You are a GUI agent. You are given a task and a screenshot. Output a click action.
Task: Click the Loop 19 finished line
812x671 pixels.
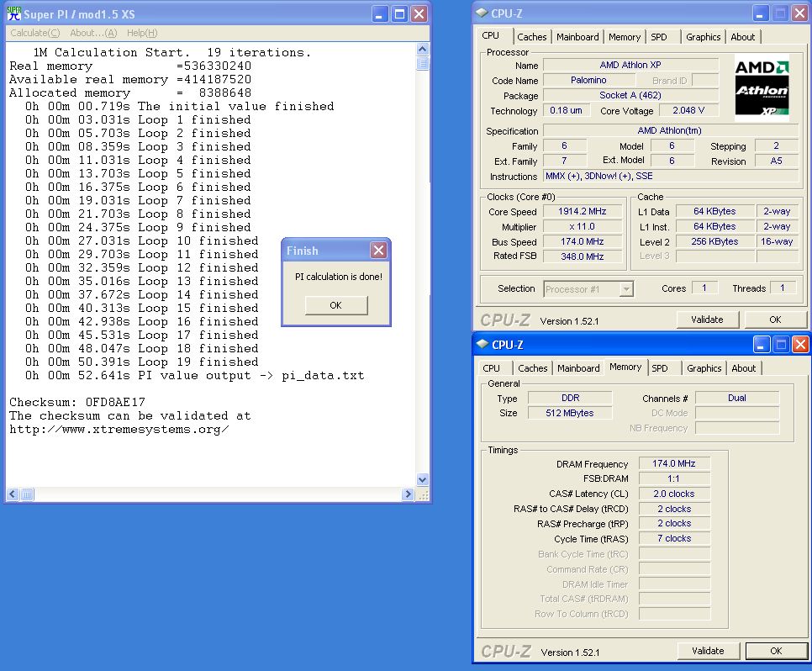[x=142, y=362]
